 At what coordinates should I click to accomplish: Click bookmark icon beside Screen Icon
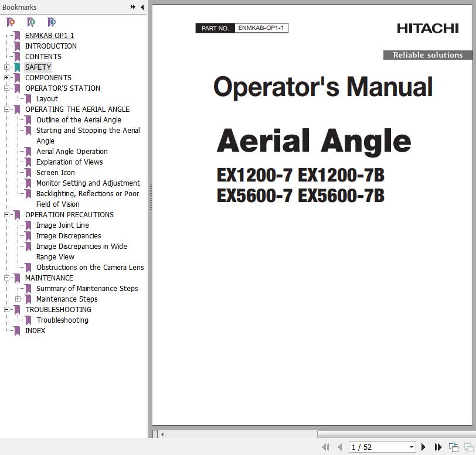tap(28, 173)
